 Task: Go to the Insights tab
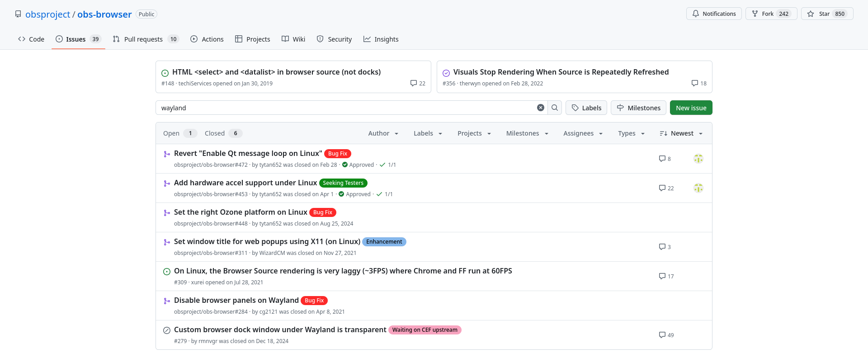click(381, 39)
